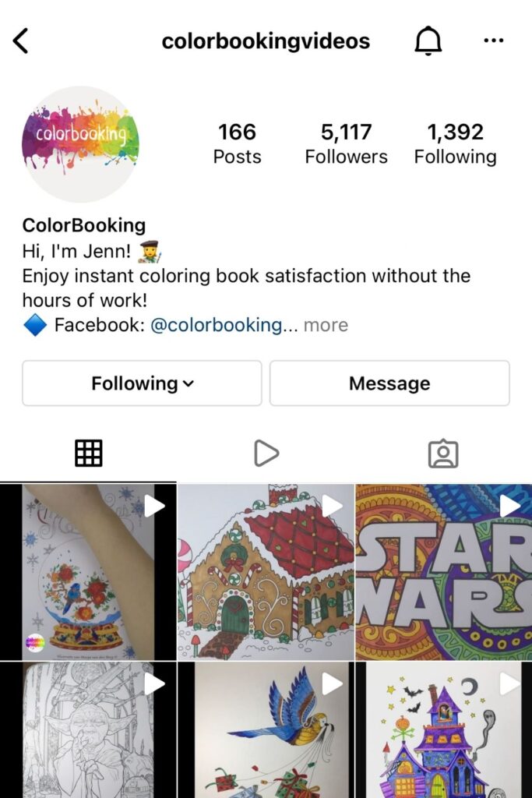This screenshot has height=798, width=532.
Task: Open the snow globe coloring video
Action: click(x=88, y=572)
